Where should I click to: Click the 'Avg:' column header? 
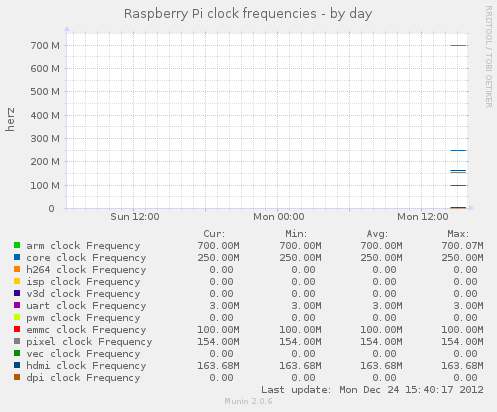click(377, 234)
